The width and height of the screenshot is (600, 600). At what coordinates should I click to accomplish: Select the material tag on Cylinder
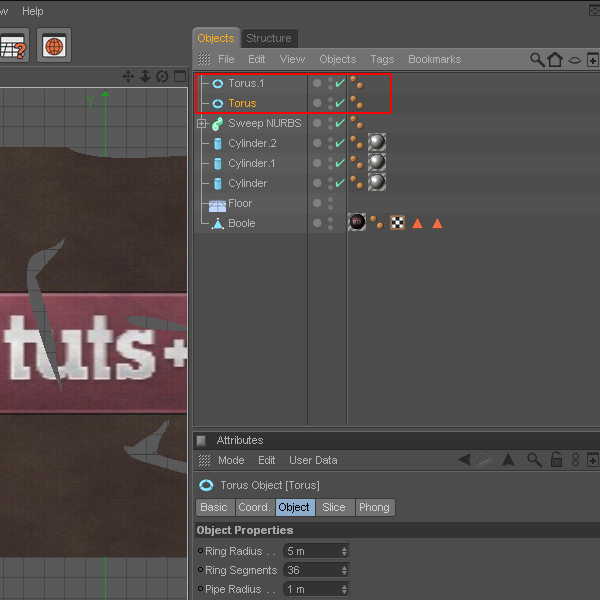click(x=377, y=182)
